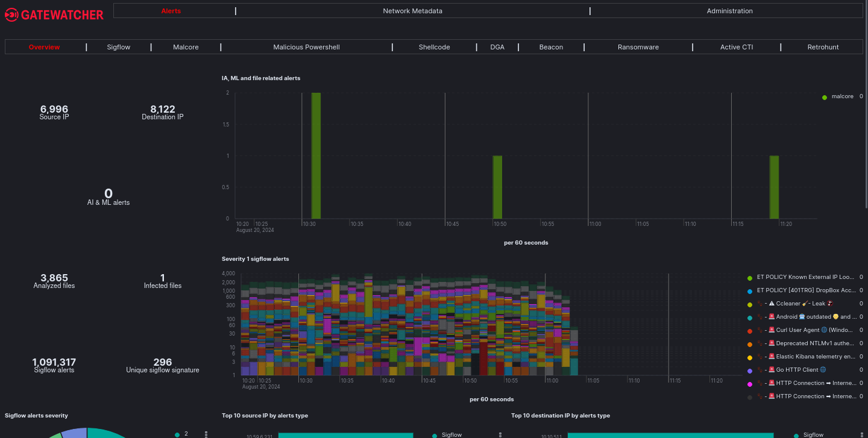Click Top 10 source IP by alerts type title
The image size is (868, 438).
(265, 416)
